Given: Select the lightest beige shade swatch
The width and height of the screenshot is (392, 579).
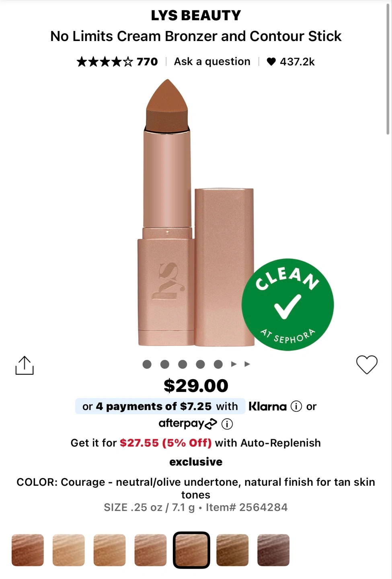Looking at the screenshot, I should pos(69,550).
